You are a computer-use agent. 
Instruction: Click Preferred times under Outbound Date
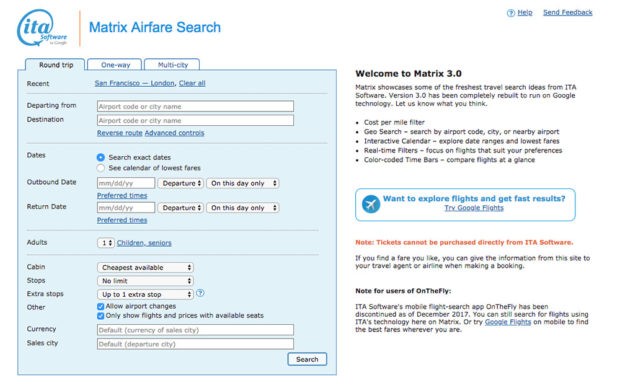122,195
